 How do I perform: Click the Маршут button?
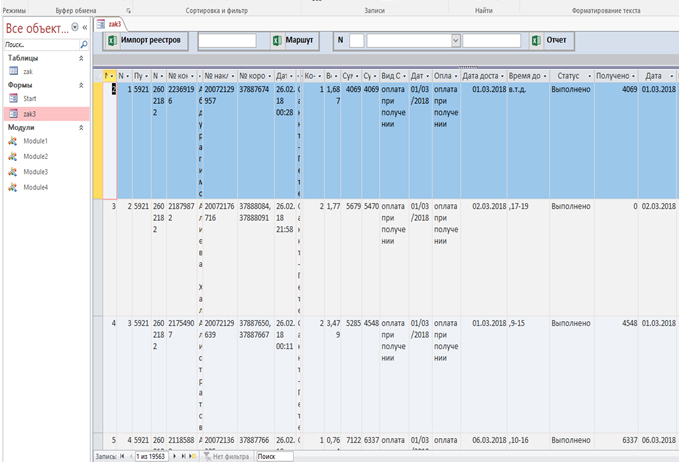point(294,41)
